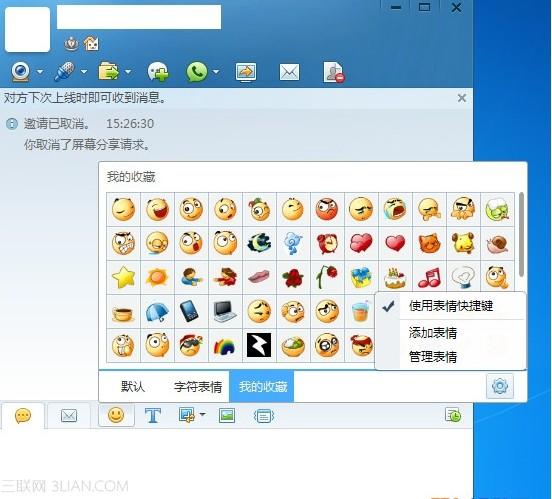Viewport: 552px width, 499px height.
Task: Open the phone call icon
Action: click(x=197, y=72)
